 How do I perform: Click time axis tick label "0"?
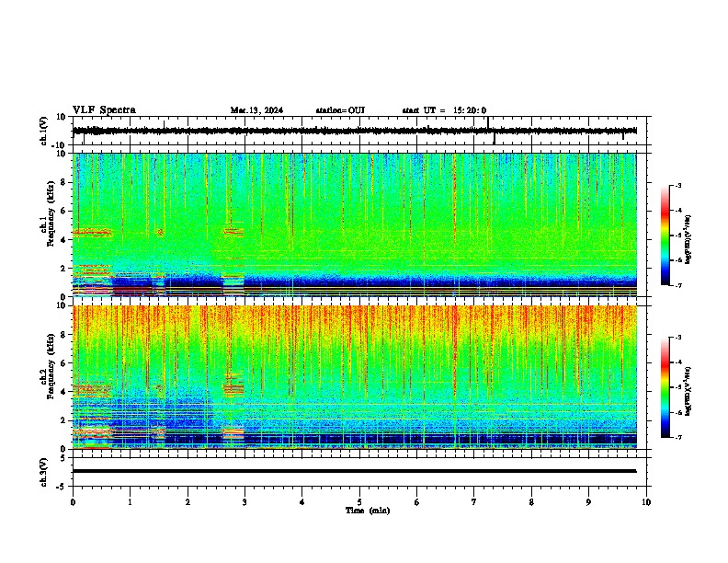click(73, 502)
